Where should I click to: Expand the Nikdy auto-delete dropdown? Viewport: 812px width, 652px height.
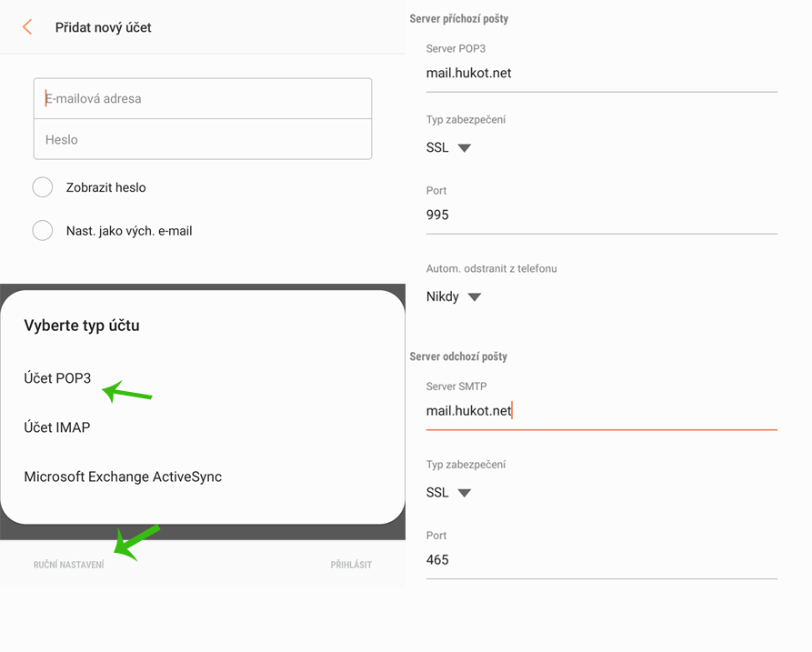454,296
